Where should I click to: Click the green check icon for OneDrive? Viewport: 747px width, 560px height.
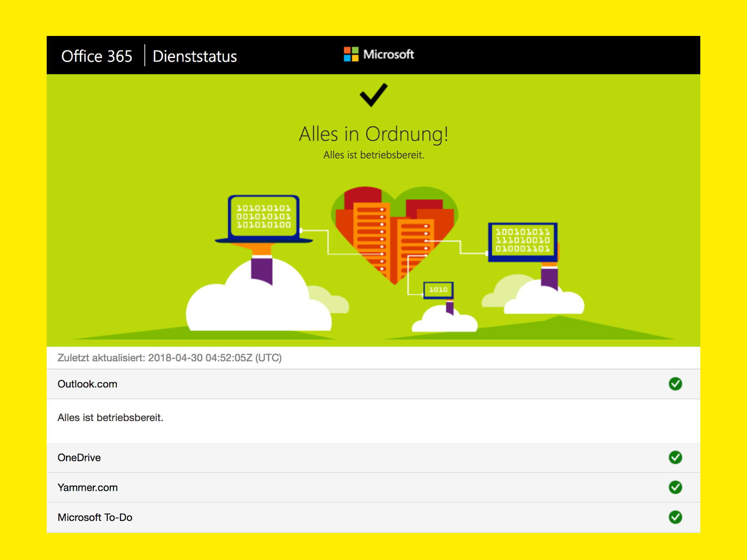tap(675, 457)
